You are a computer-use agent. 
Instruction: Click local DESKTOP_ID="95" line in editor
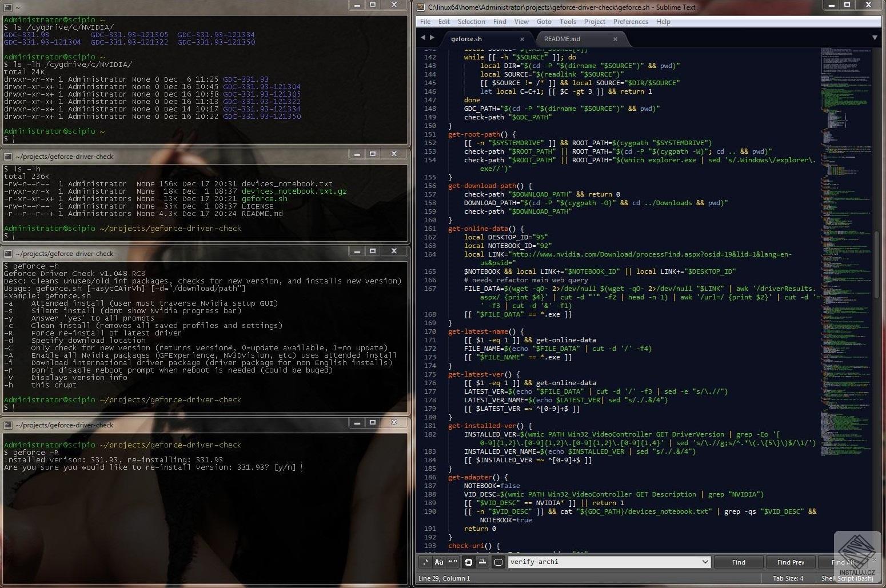[x=506, y=237]
